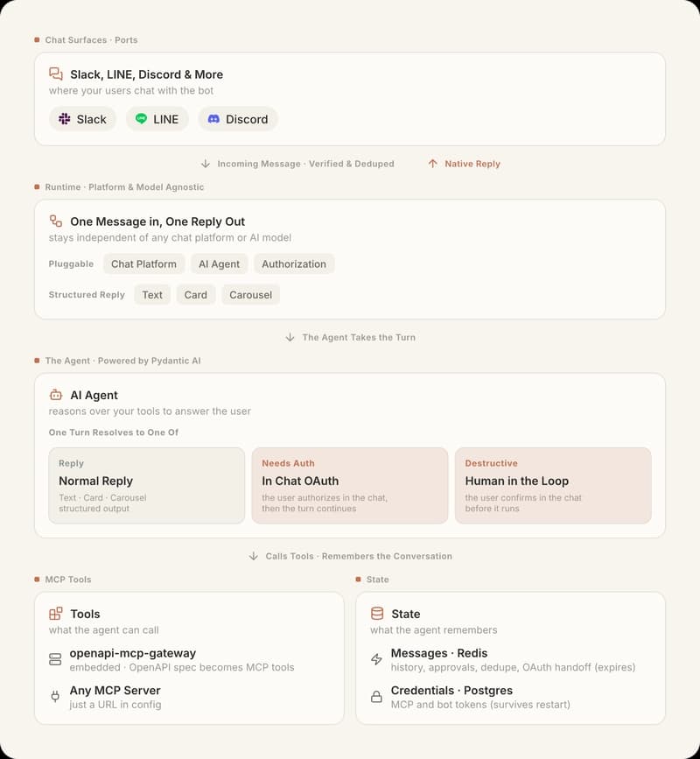Click the Credentials · Postgres title

[451, 690]
